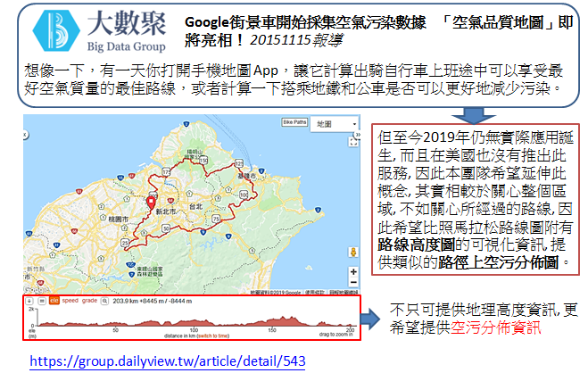Click the 大數聚 title text
The width and height of the screenshot is (588, 373).
127,23
